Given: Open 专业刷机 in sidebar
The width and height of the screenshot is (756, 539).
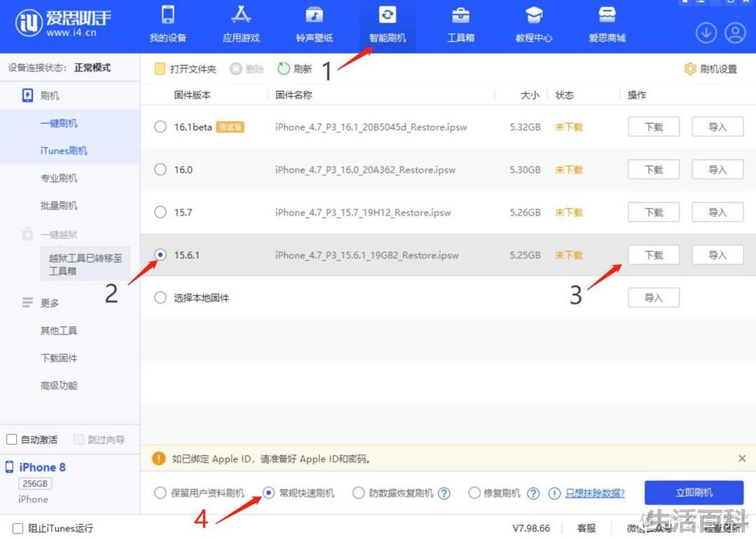Looking at the screenshot, I should pos(59,178).
